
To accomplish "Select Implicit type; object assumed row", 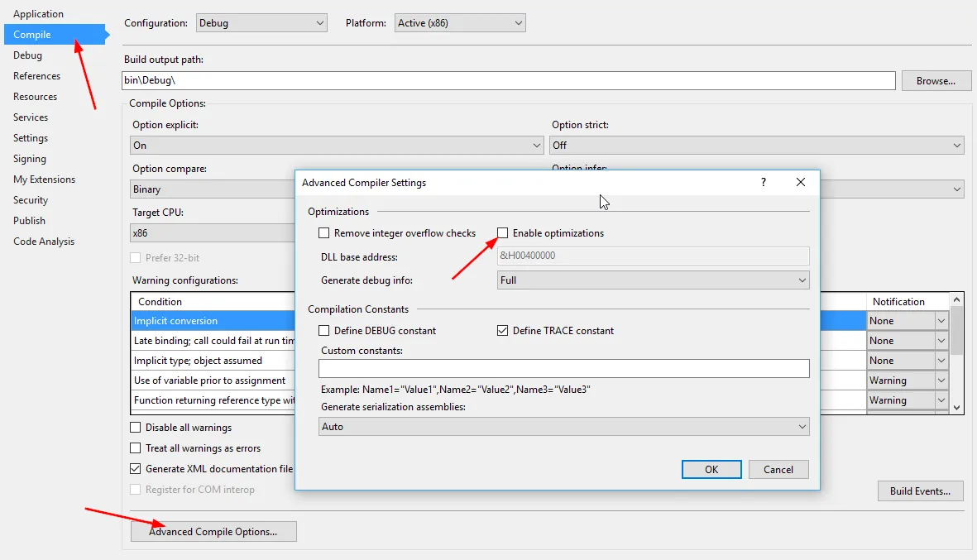I will 213,361.
